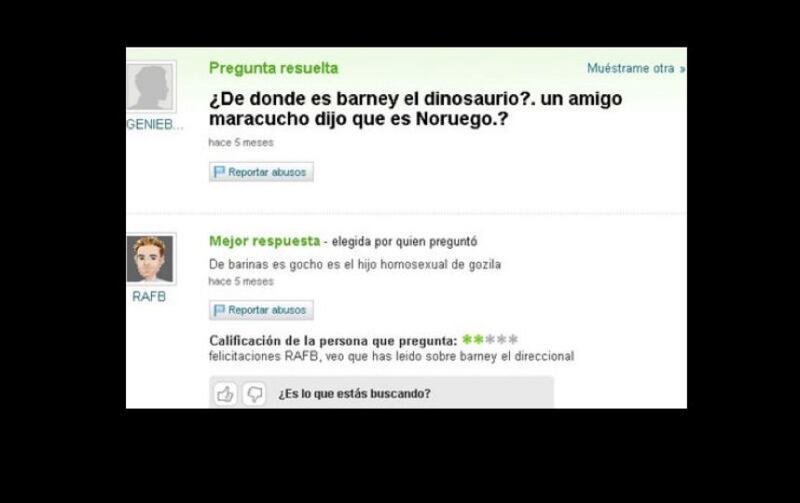The height and width of the screenshot is (503, 800).
Task: Click flag icon in question's Reportar abusos
Action: [x=219, y=172]
